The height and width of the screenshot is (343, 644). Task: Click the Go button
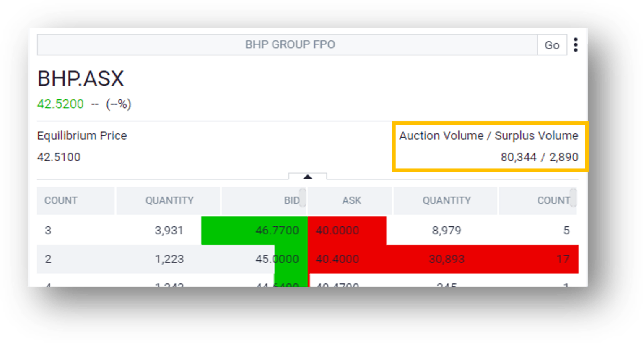click(x=552, y=44)
